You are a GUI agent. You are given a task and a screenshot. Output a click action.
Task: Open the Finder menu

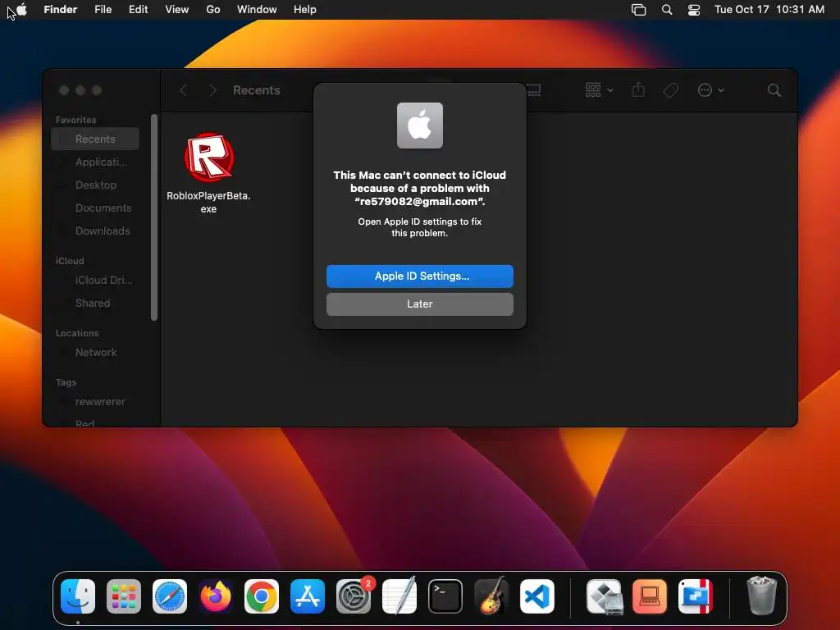pyautogui.click(x=61, y=10)
